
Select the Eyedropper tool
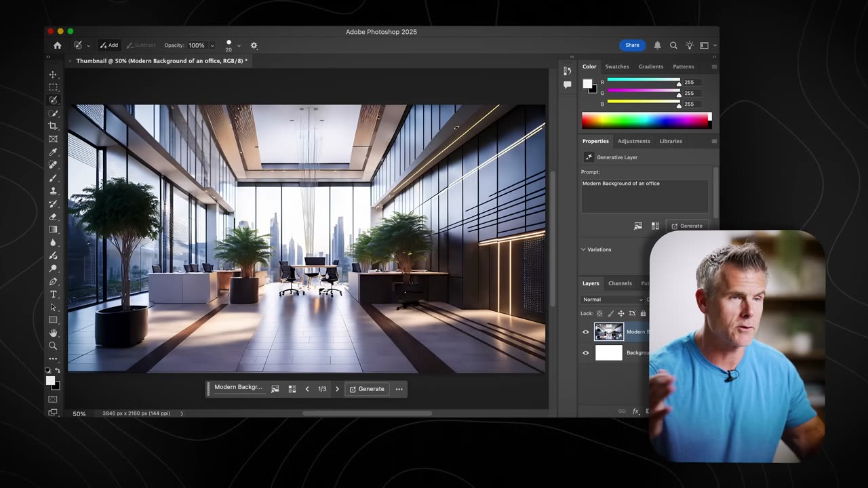coord(53,152)
